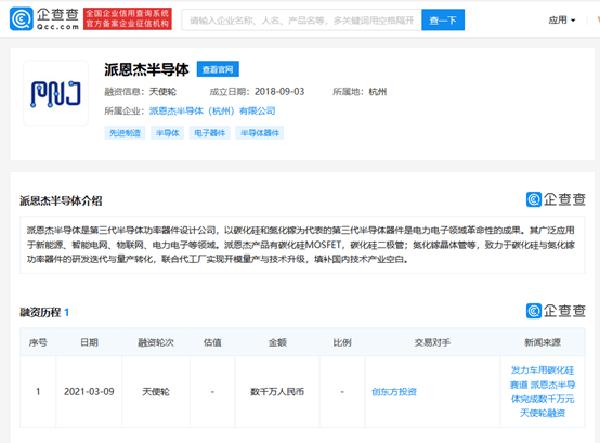Click the 派恩杰半导体 company title
This screenshot has height=443, width=600.
(146, 69)
